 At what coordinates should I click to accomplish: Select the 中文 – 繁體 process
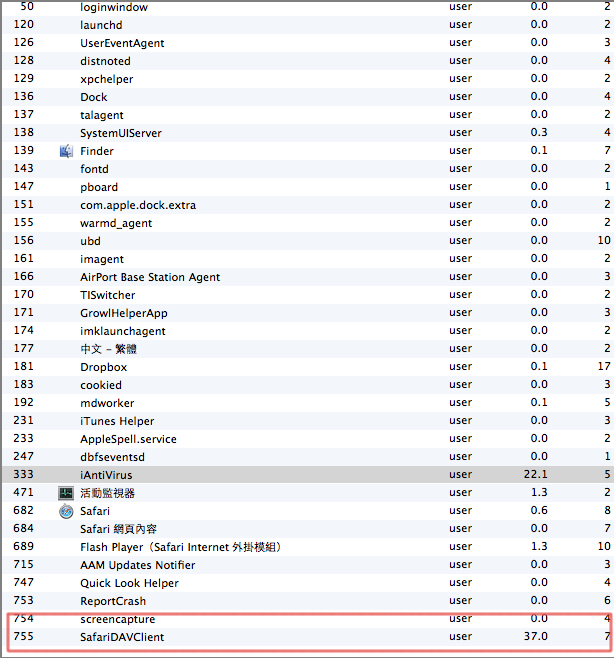click(x=109, y=349)
